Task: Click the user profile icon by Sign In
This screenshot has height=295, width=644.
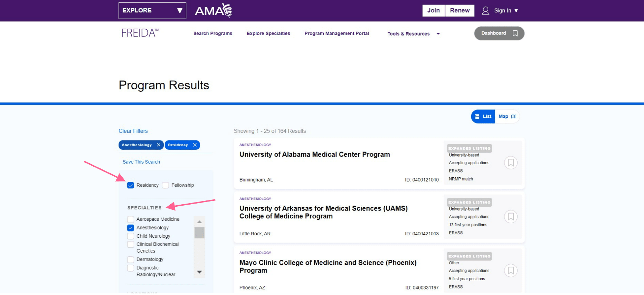Action: pos(485,11)
